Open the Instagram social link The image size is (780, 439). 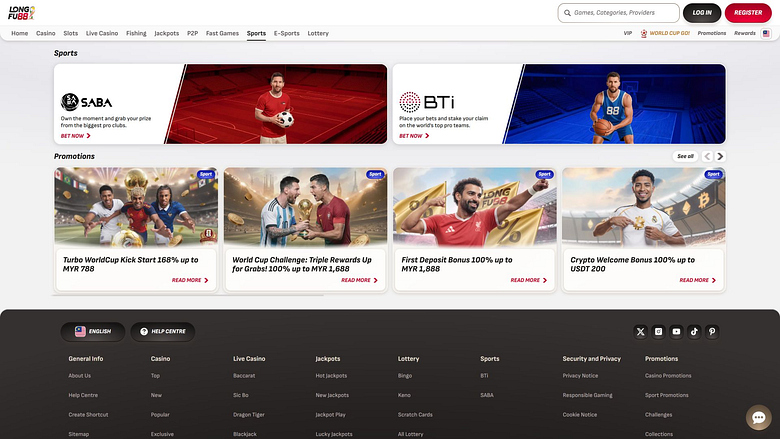coord(659,332)
